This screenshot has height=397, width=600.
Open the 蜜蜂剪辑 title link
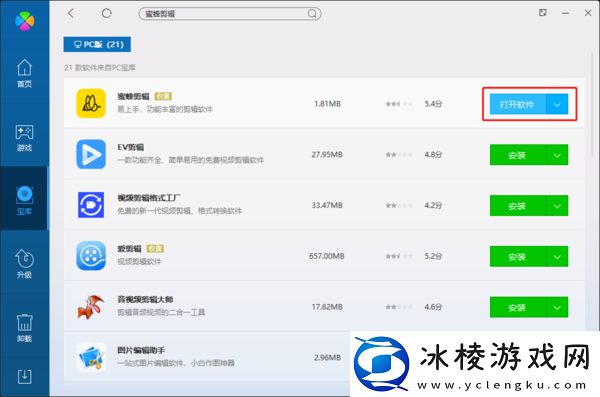133,96
